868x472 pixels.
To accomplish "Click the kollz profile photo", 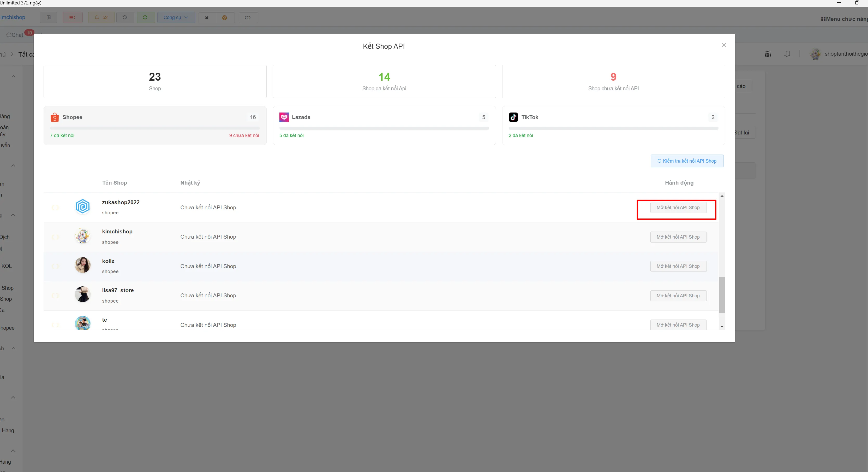I will 82,265.
